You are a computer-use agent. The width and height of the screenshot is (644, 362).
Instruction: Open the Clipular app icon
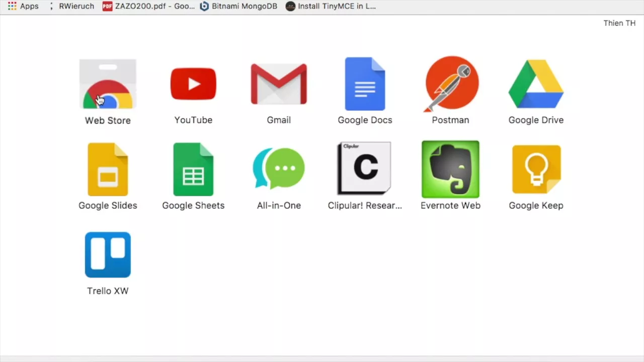(x=365, y=168)
